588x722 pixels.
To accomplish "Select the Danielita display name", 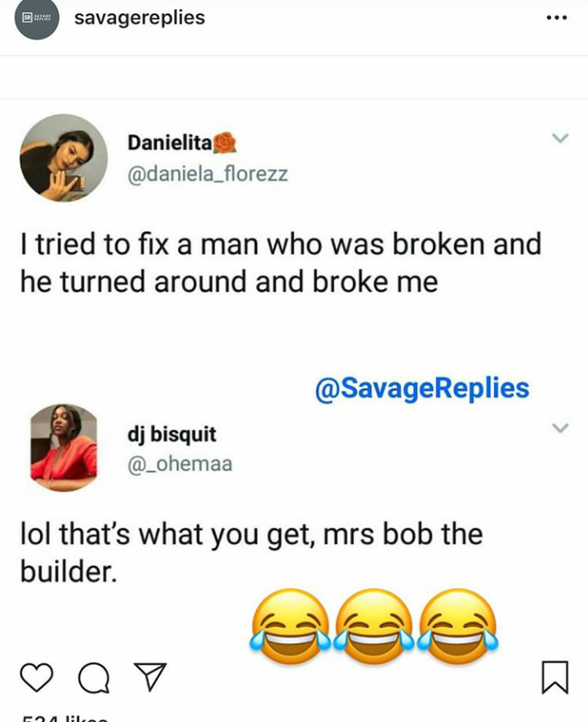I will (x=169, y=143).
